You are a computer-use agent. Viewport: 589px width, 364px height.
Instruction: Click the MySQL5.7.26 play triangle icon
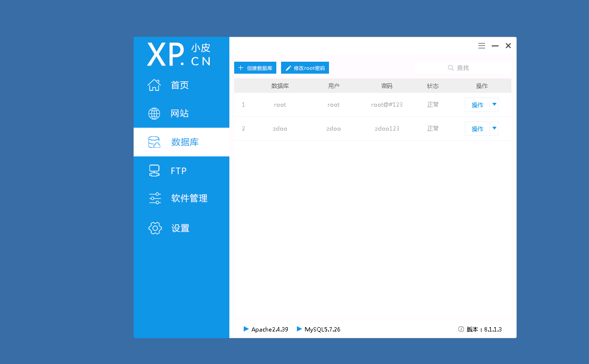pos(299,329)
